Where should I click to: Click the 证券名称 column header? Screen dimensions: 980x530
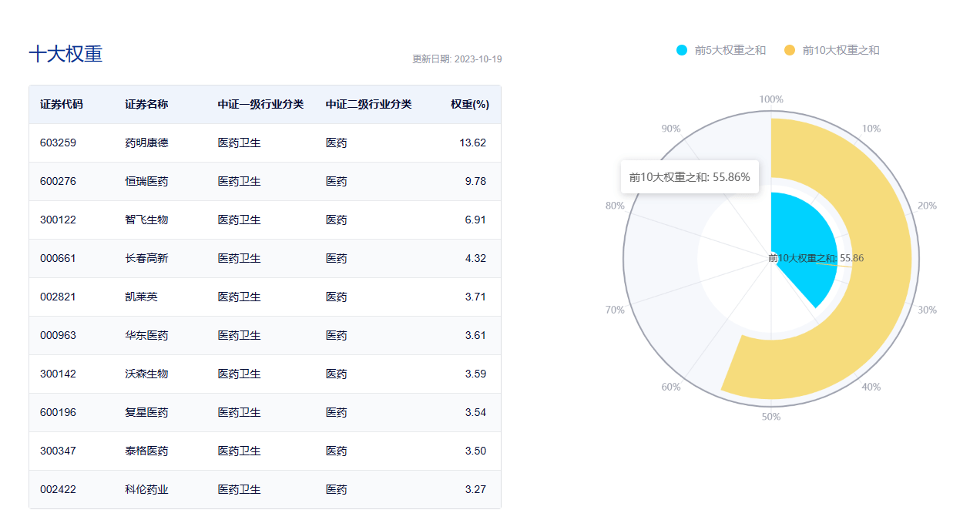point(146,105)
